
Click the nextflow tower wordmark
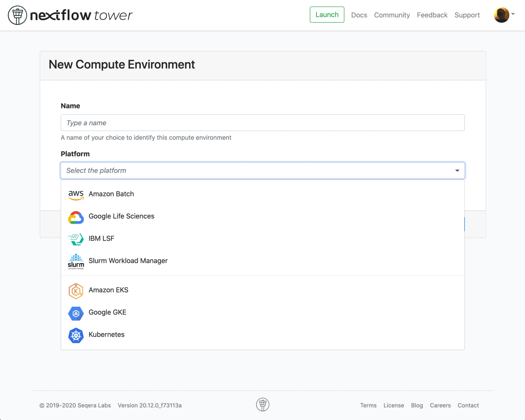click(x=81, y=15)
